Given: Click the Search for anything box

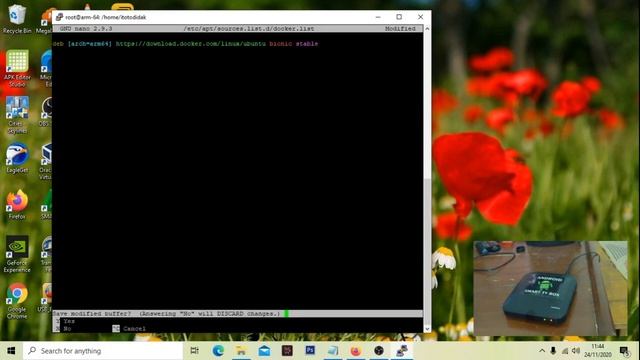Looking at the screenshot, I should pyautogui.click(x=103, y=351).
